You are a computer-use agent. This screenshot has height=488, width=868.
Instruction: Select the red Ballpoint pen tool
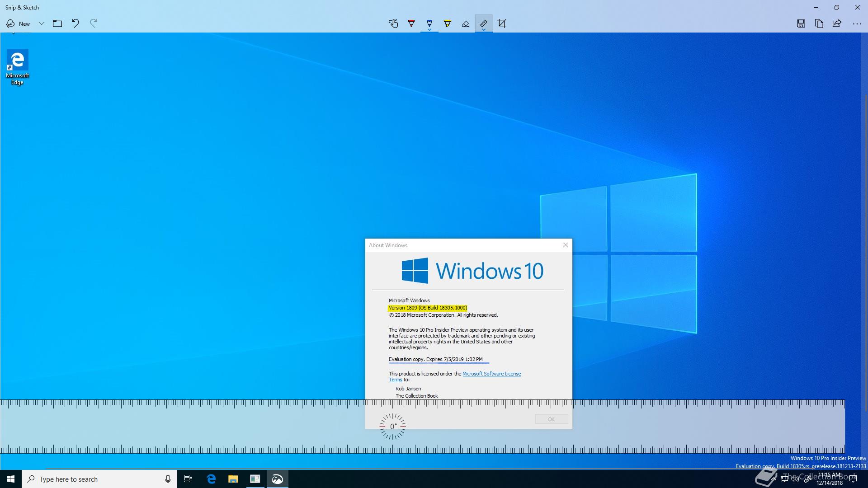point(411,23)
